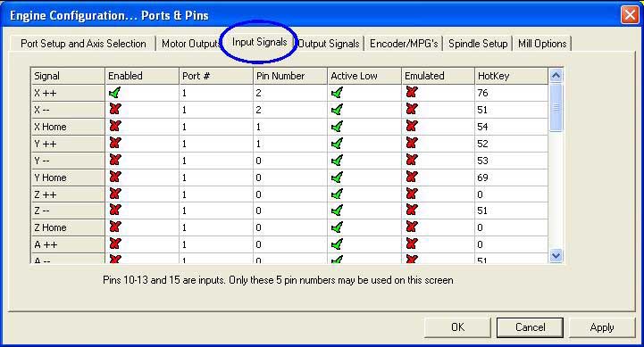Toggle Active Low check for X --

[337, 110]
